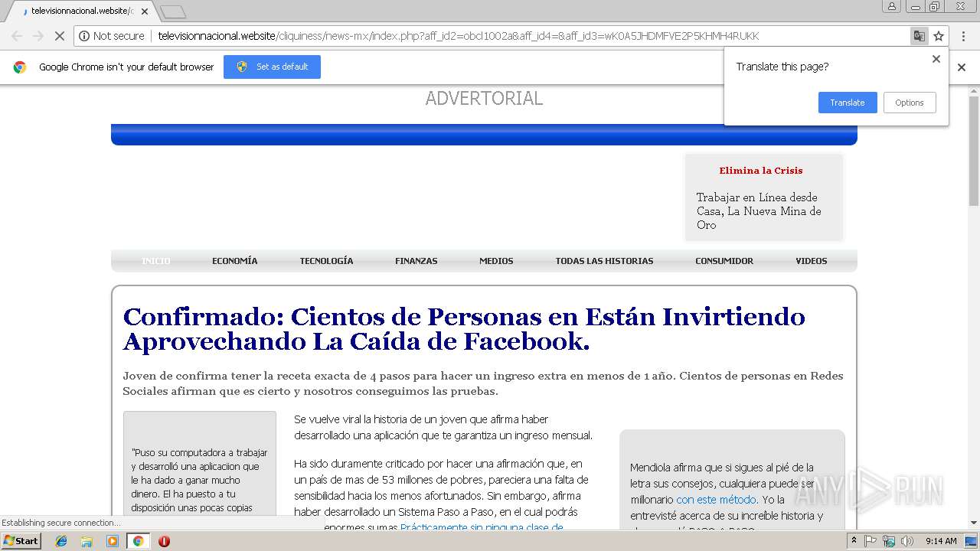This screenshot has width=980, height=551.
Task: Select the MEDIOS nav item
Action: (496, 261)
